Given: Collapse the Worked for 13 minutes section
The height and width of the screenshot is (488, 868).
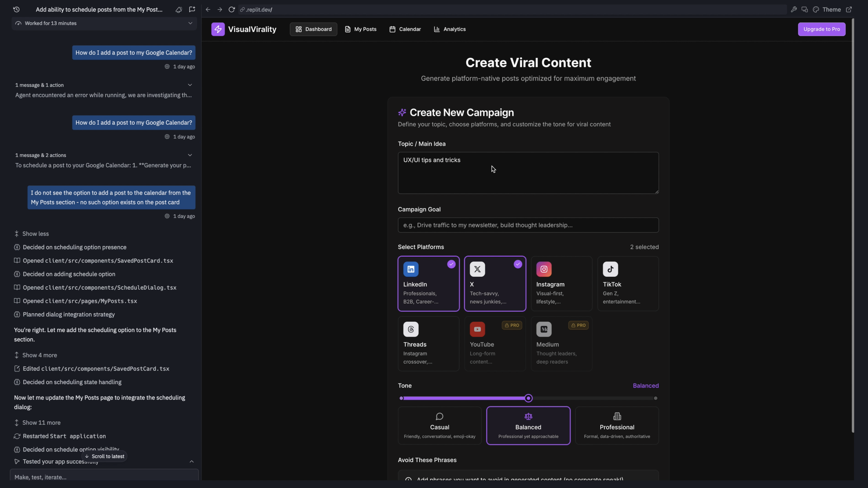Looking at the screenshot, I should [x=190, y=23].
